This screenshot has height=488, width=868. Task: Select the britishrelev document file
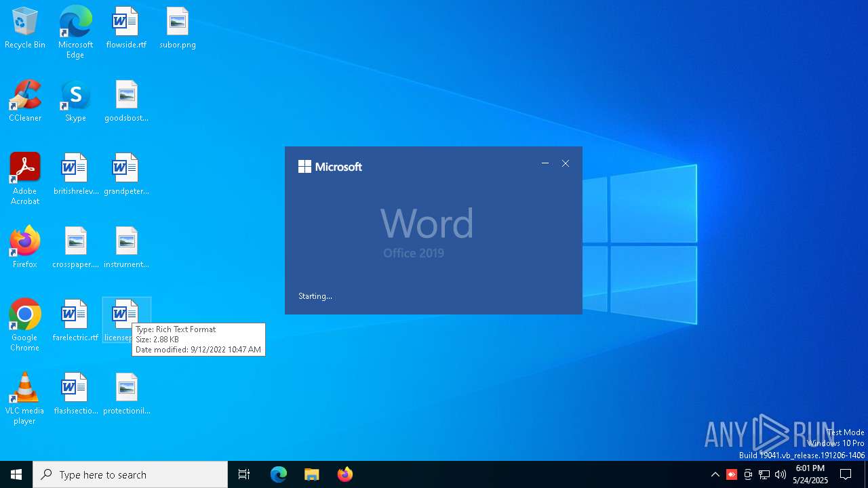75,174
